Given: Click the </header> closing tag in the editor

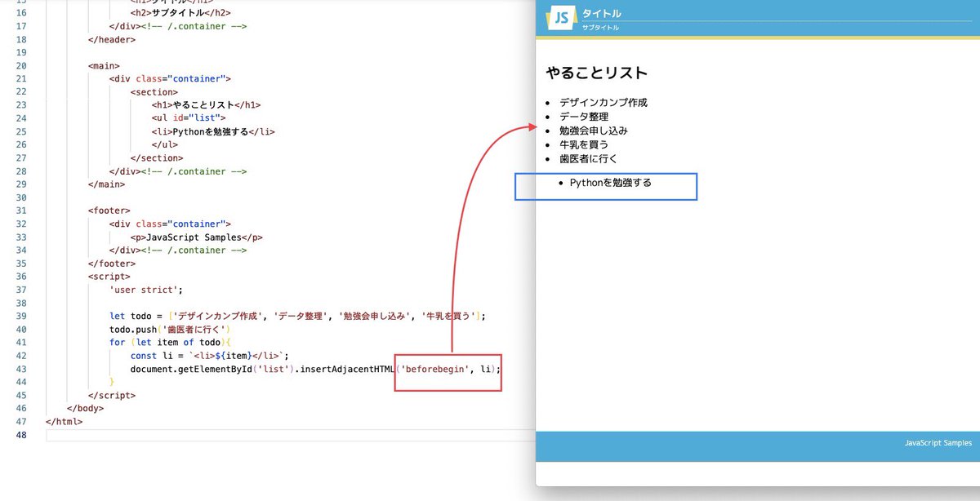Looking at the screenshot, I should 112,39.
